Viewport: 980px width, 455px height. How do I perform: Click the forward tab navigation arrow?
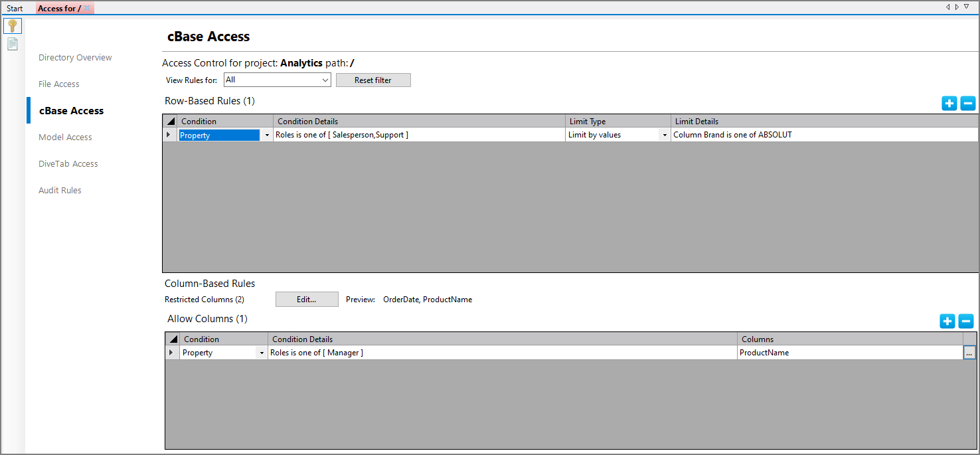coord(957,6)
